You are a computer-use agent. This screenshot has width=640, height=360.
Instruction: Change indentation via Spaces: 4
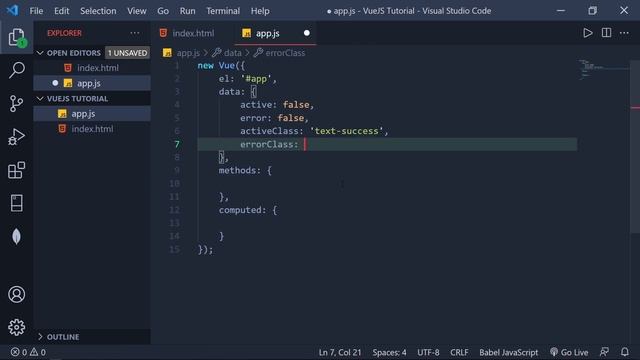[389, 352]
